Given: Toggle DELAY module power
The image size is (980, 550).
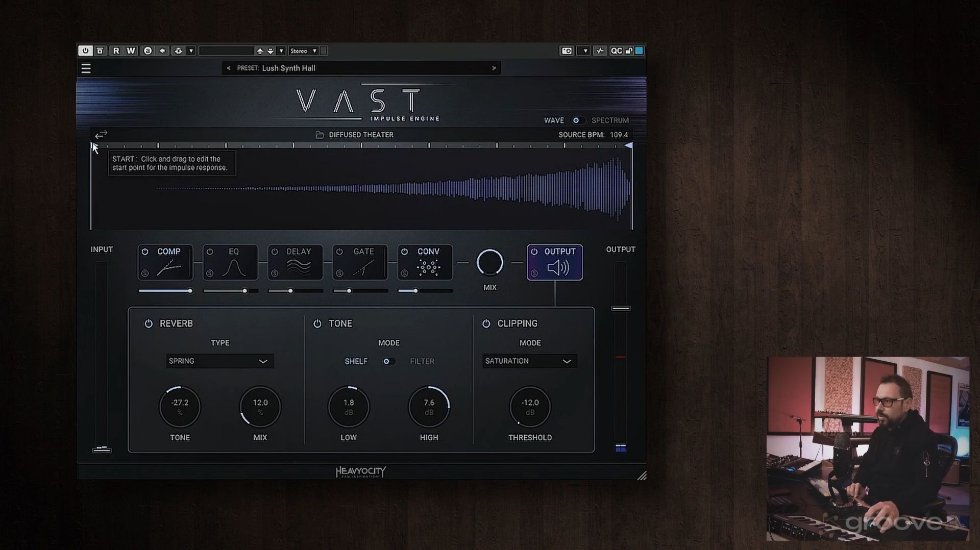Looking at the screenshot, I should (x=275, y=252).
